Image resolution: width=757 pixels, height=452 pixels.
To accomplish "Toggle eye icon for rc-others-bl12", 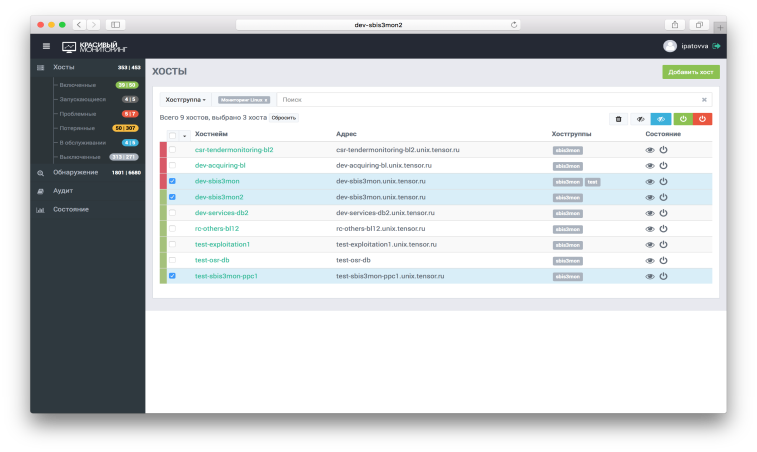I will (650, 229).
